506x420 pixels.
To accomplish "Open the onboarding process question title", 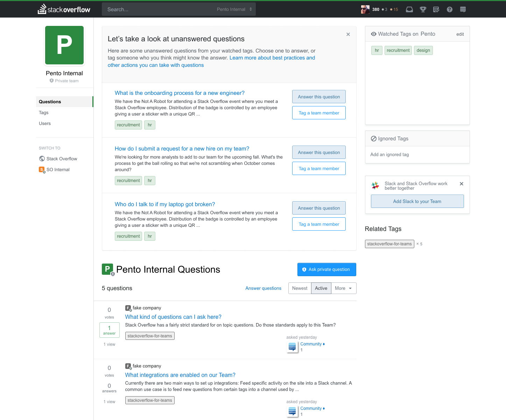I will tap(180, 93).
